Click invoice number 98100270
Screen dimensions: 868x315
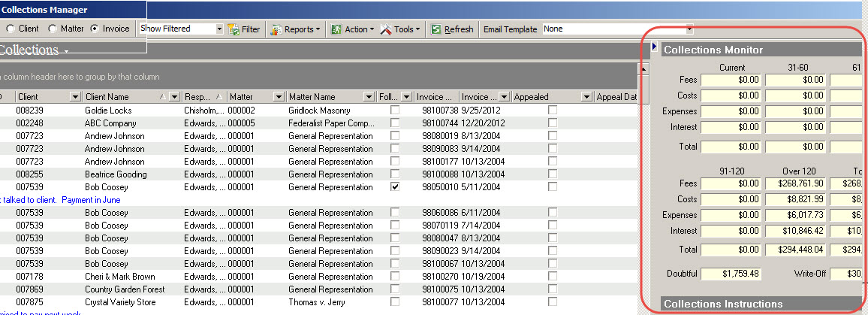tap(440, 276)
